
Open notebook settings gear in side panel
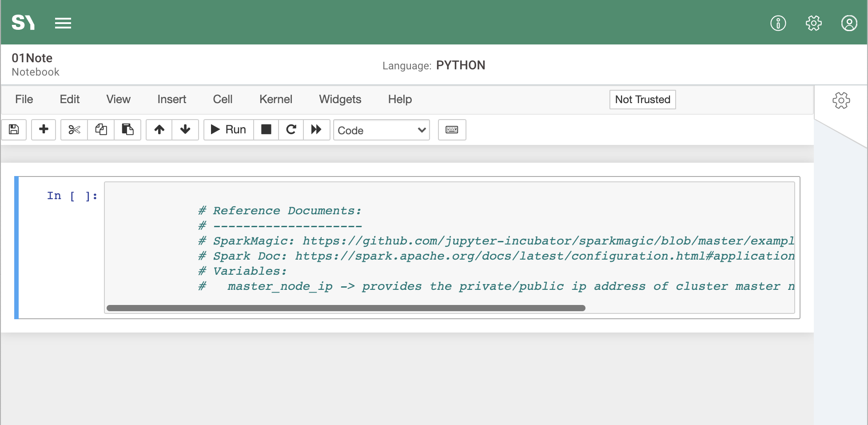pyautogui.click(x=841, y=100)
